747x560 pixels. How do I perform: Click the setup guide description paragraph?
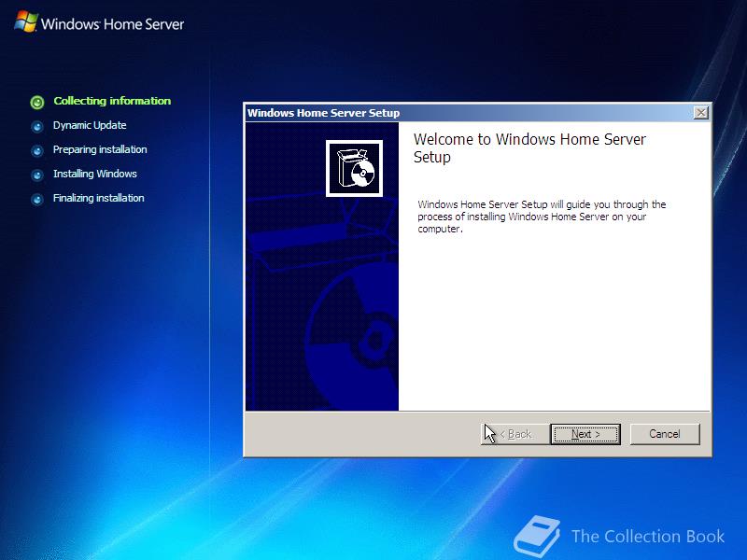click(542, 217)
